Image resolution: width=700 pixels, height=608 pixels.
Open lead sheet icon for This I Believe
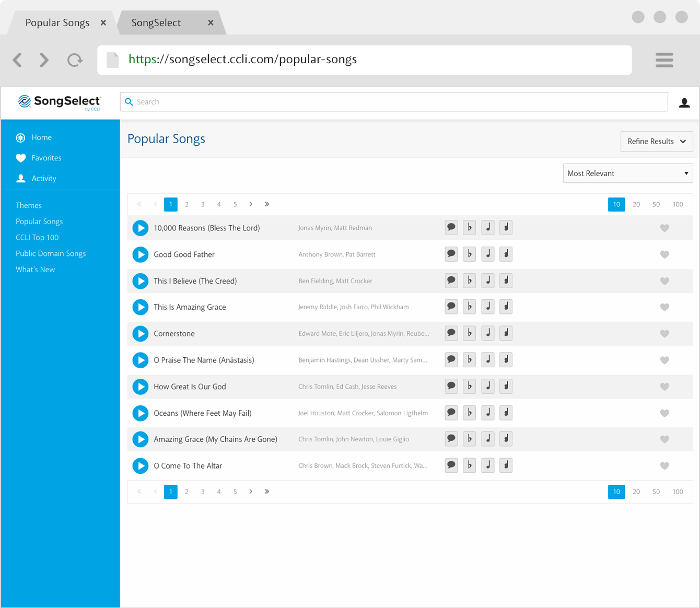click(x=488, y=280)
